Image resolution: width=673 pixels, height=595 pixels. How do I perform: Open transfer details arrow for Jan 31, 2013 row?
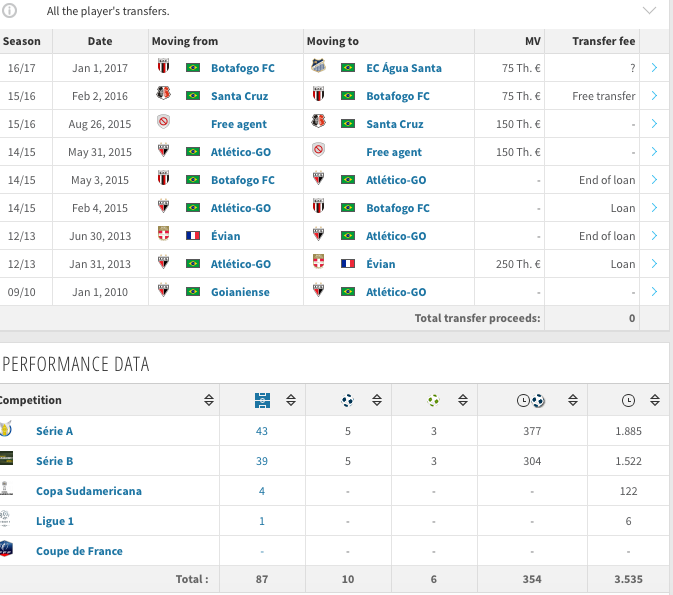(654, 264)
